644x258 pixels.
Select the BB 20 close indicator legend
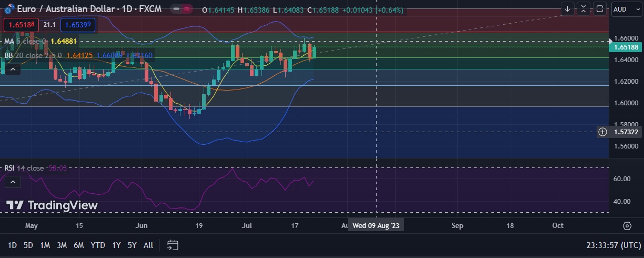point(33,55)
